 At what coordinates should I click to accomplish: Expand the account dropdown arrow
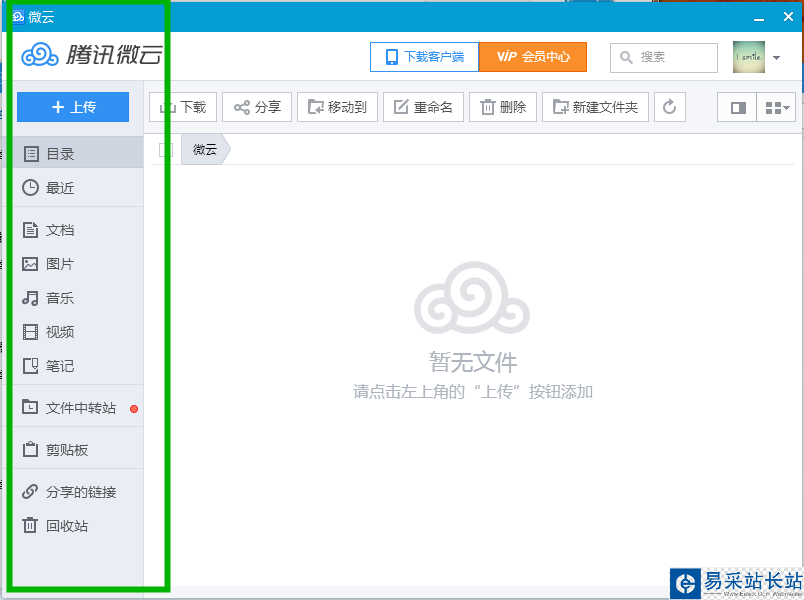tap(776, 57)
